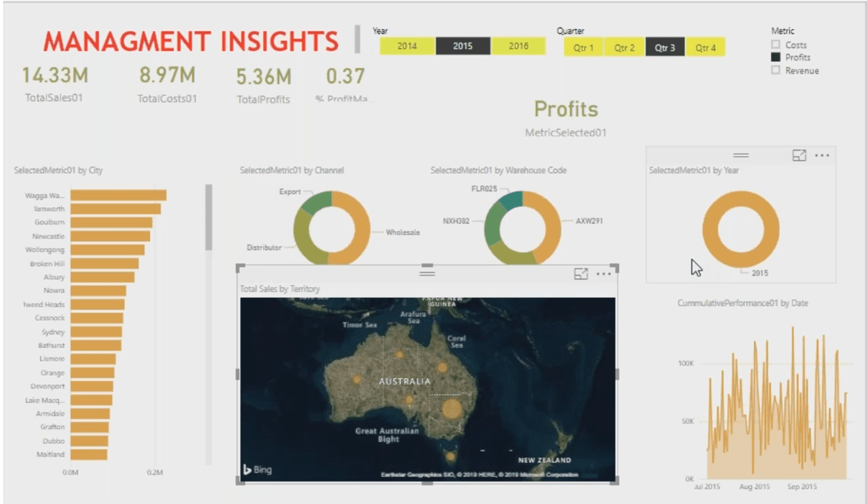
Task: Click the Total Sales by Territory title
Action: (280, 289)
